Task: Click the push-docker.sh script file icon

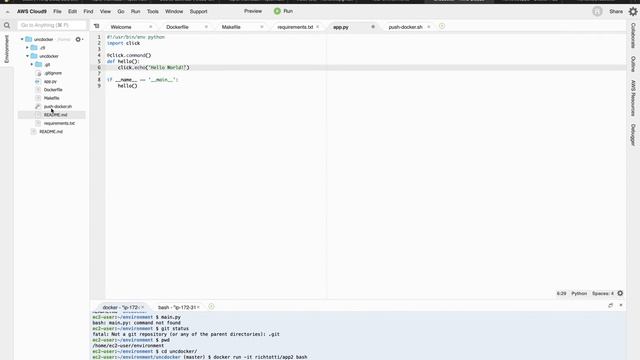Action: pyautogui.click(x=38, y=107)
